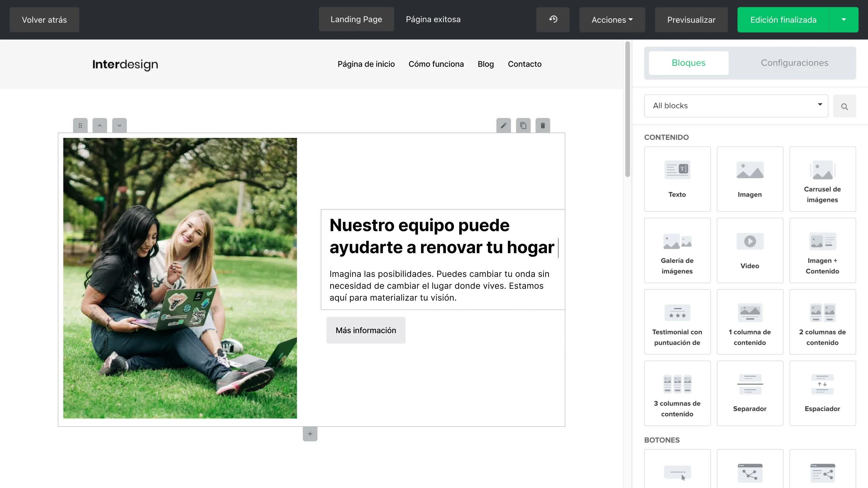Select the Espaciador block
Image resolution: width=868 pixels, height=488 pixels.
pyautogui.click(x=822, y=393)
